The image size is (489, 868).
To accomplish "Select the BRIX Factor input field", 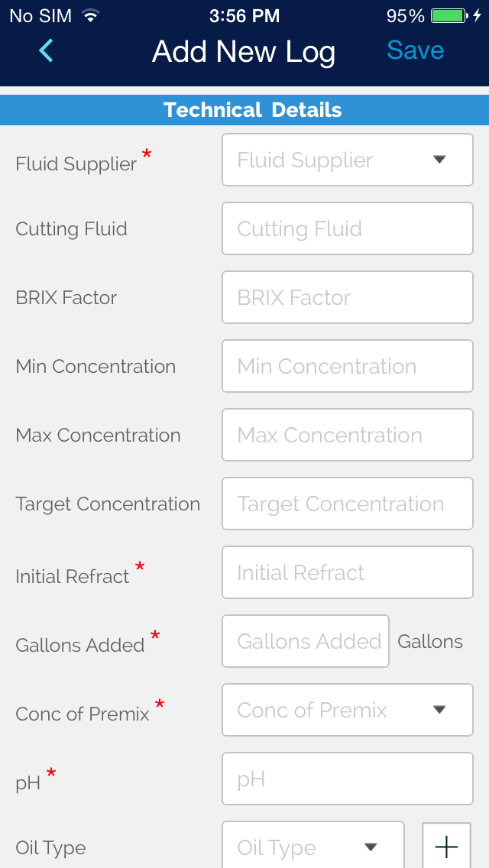I will point(348,297).
